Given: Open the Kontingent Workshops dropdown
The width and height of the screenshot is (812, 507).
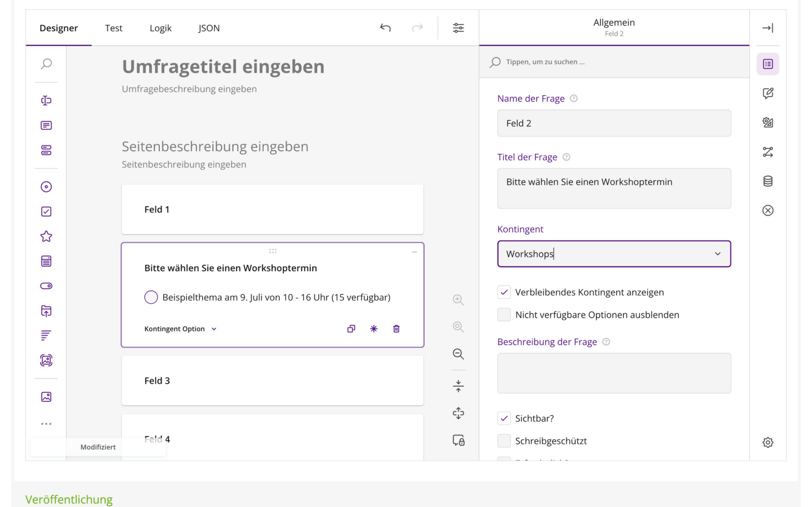Looking at the screenshot, I should (614, 254).
